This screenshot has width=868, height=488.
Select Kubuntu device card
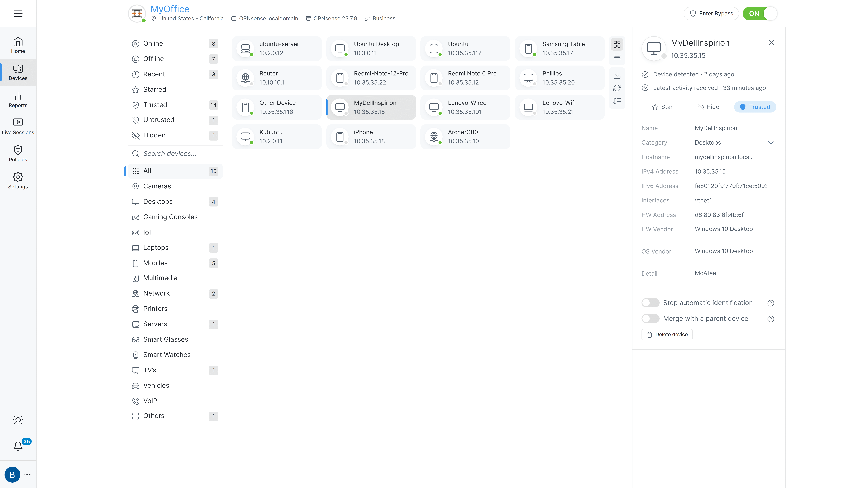[277, 137]
